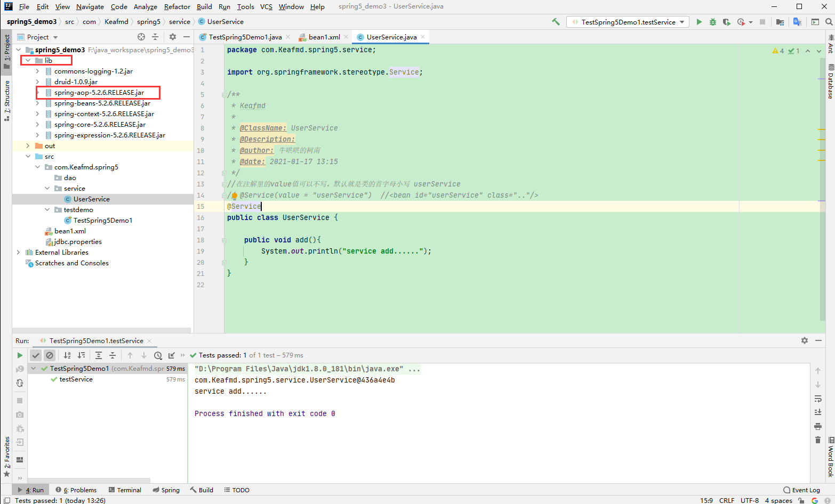Collapse TestSpring5Demo1 test result node
835x504 pixels.
point(34,369)
